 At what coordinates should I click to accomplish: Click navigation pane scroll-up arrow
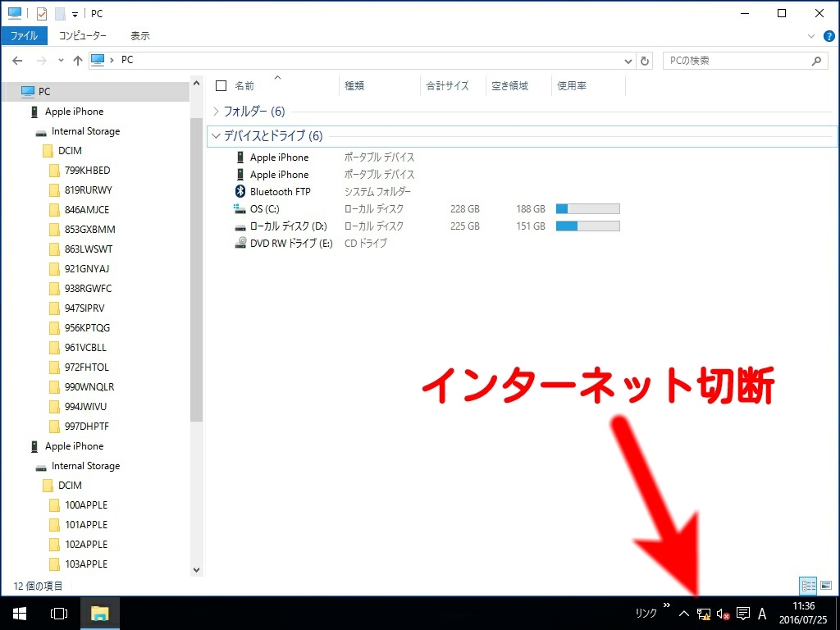(196, 84)
